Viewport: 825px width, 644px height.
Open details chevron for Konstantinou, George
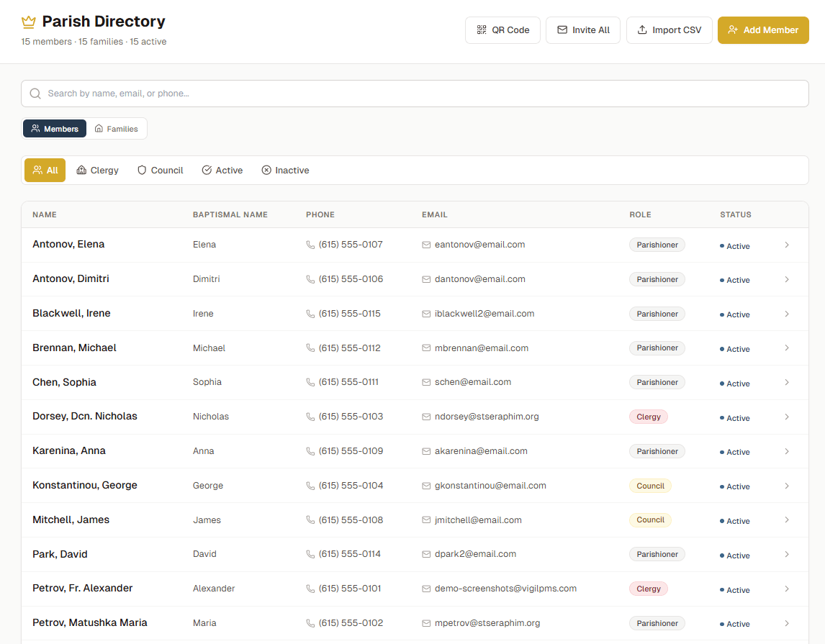click(787, 486)
